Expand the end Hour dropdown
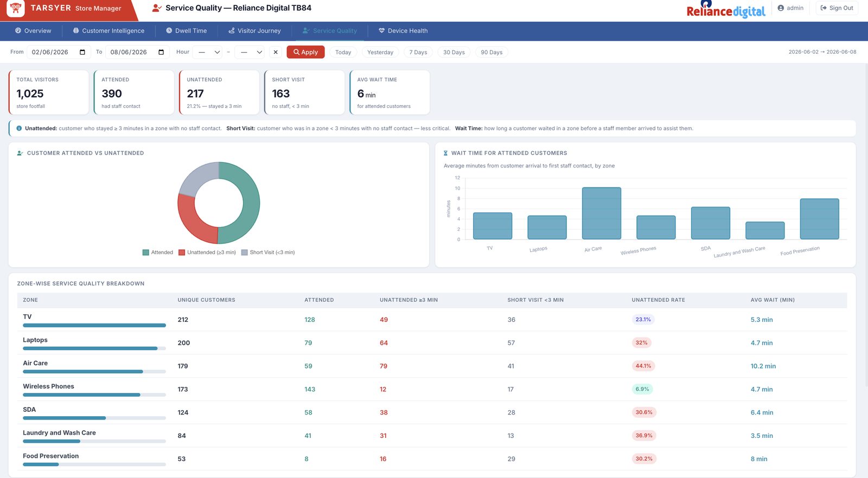 [251, 53]
